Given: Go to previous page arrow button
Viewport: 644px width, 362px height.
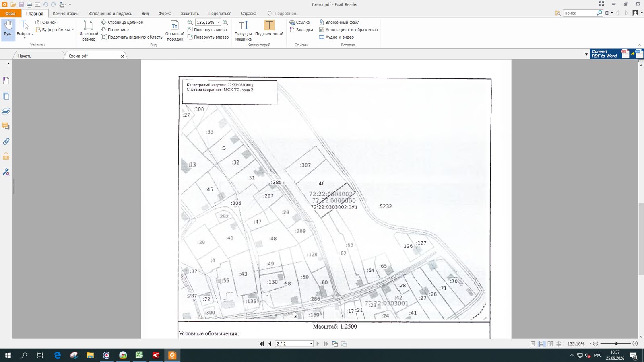Looking at the screenshot, I should coord(270,344).
